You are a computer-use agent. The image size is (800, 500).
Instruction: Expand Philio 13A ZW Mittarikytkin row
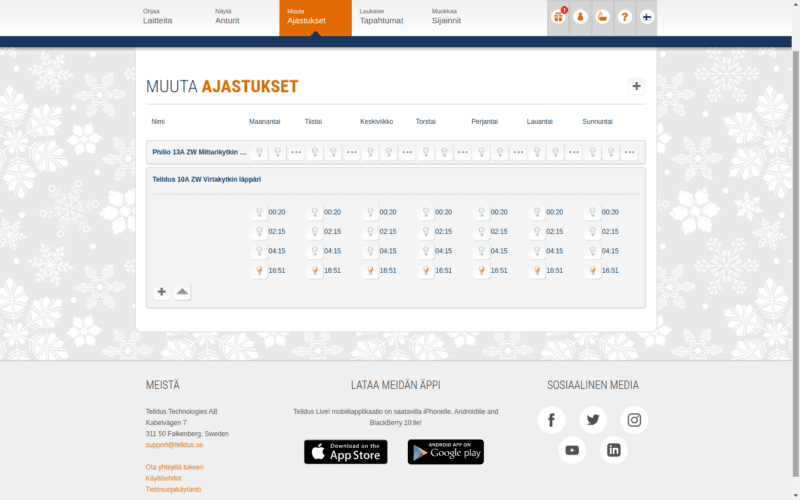(x=198, y=152)
